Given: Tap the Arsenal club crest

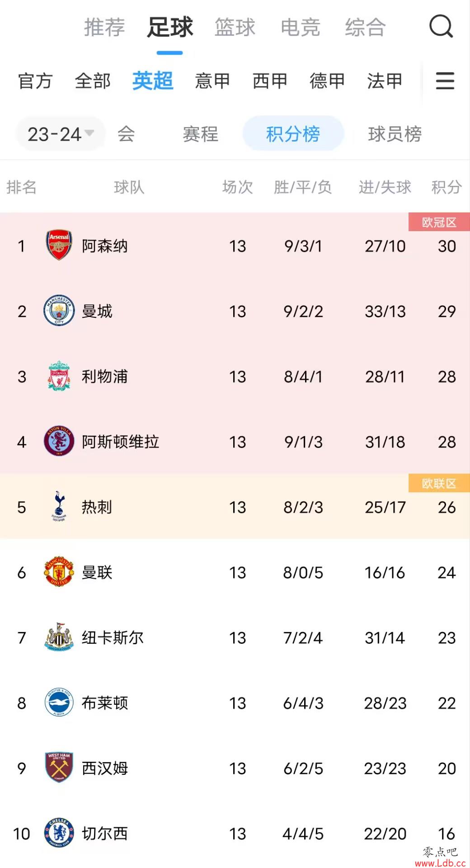Looking at the screenshot, I should (59, 245).
